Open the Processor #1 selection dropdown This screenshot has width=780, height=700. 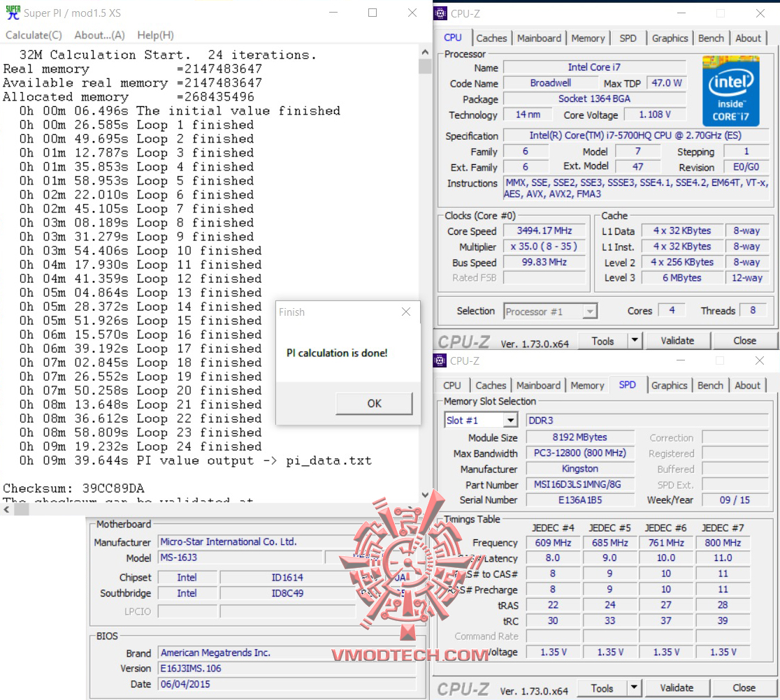590,312
